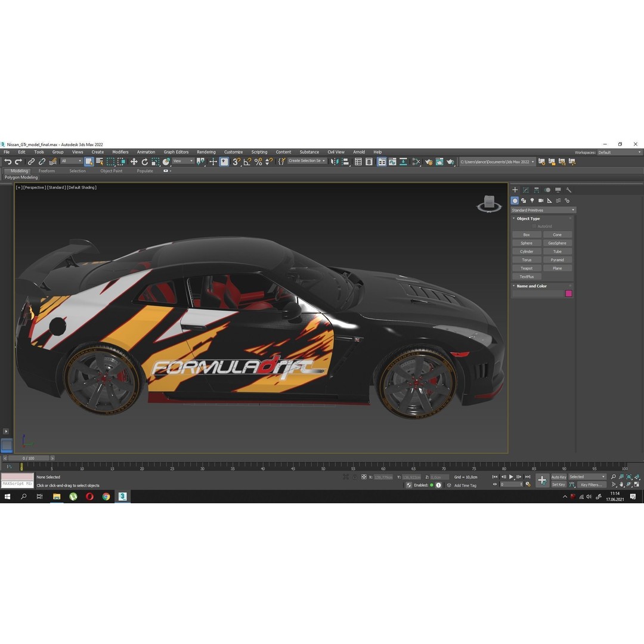Click the current frame number field
The image size is (644, 644).
pyautogui.click(x=512, y=485)
